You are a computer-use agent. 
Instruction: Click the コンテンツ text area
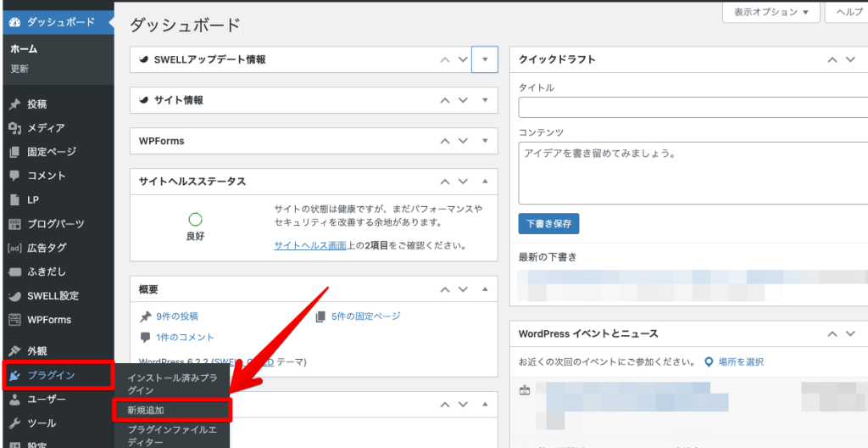[693, 173]
